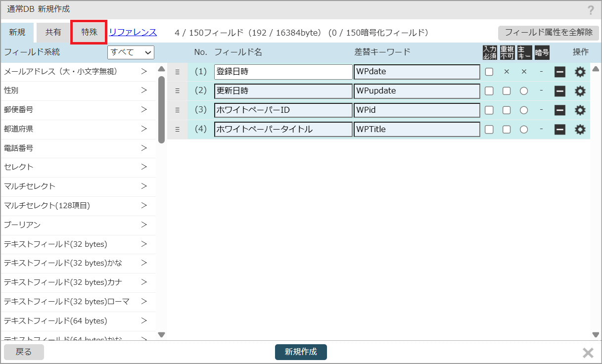Open the リファレンス link
This screenshot has width=602, height=364.
[133, 33]
